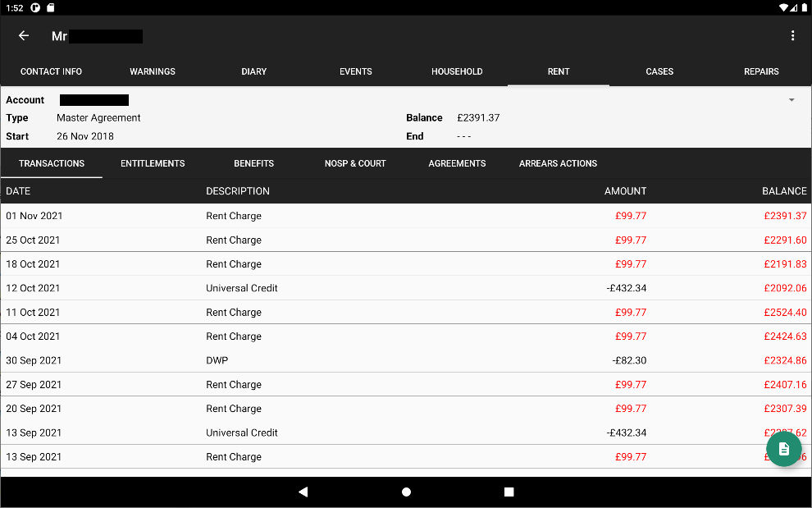The height and width of the screenshot is (508, 812).
Task: Go to the Agreements sub-tab
Action: point(457,163)
